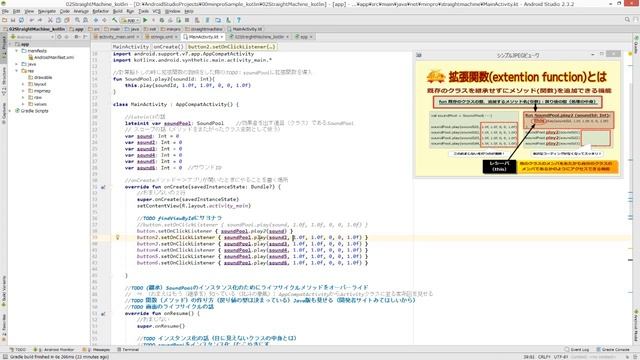Click the MainActivity breadcrumb in editor
The width and height of the screenshot is (640, 360).
tap(131, 47)
